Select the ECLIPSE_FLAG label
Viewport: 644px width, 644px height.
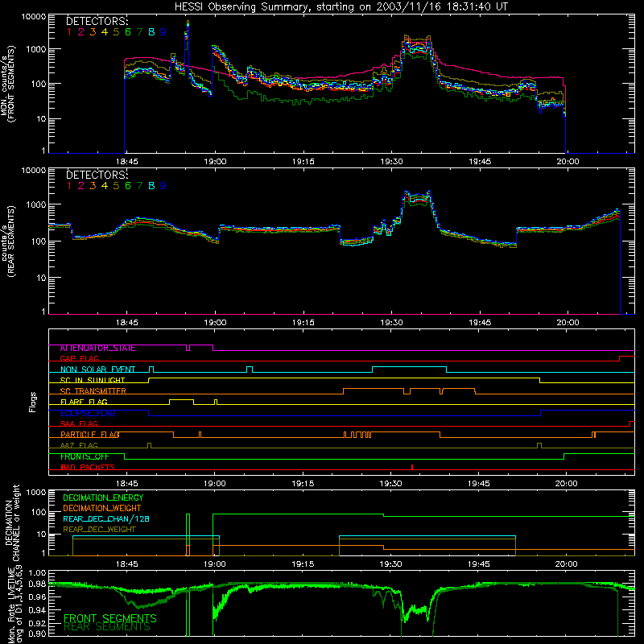pyautogui.click(x=88, y=413)
